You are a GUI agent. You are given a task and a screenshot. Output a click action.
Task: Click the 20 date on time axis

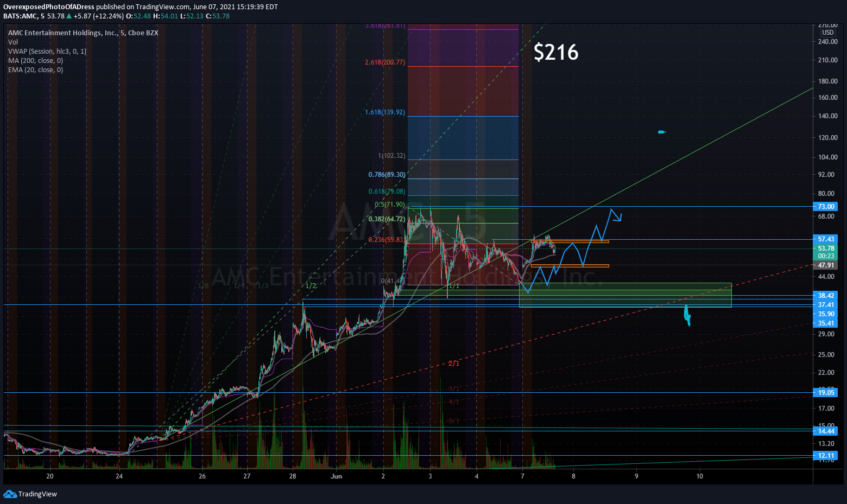click(x=50, y=476)
